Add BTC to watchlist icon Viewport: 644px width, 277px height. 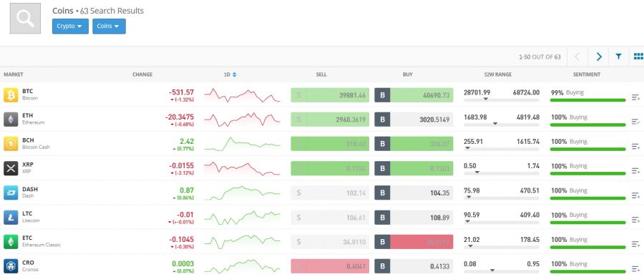(636, 97)
